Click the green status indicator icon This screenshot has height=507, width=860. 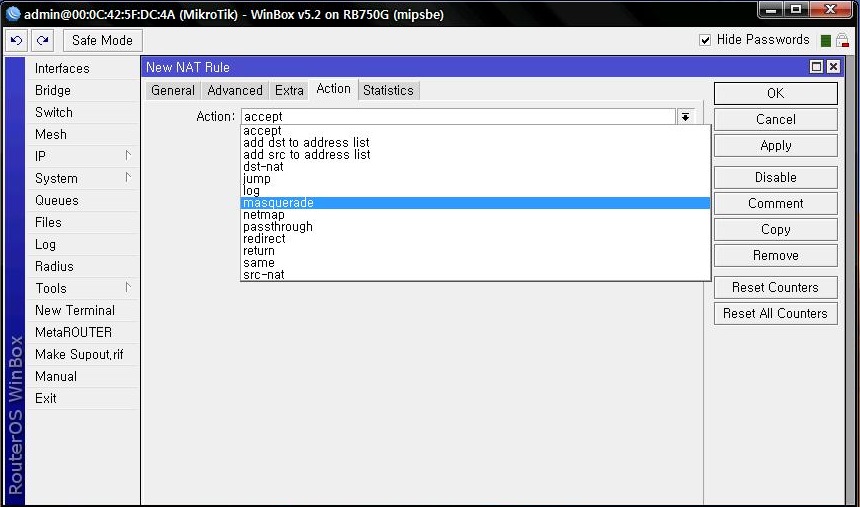pyautogui.click(x=826, y=41)
